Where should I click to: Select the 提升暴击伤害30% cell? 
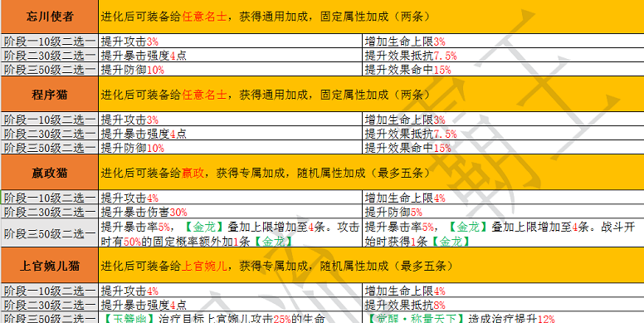coord(231,212)
